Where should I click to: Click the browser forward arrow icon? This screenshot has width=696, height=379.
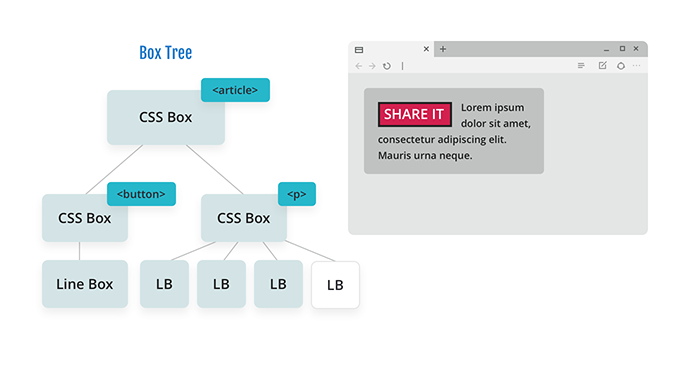tap(372, 66)
